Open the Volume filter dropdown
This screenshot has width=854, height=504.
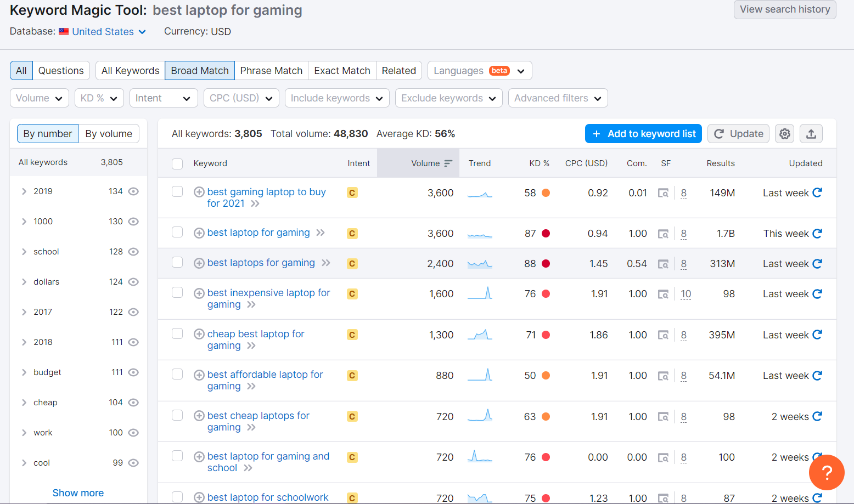pos(40,98)
